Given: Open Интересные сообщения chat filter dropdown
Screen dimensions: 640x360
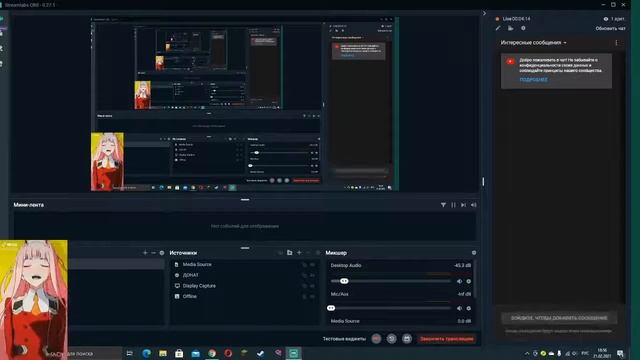Looking at the screenshot, I should coord(533,42).
